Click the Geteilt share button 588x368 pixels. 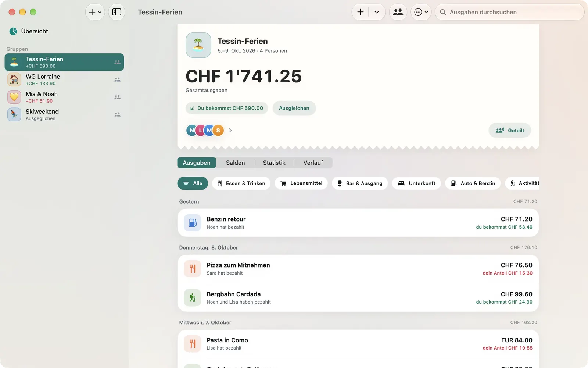click(510, 130)
